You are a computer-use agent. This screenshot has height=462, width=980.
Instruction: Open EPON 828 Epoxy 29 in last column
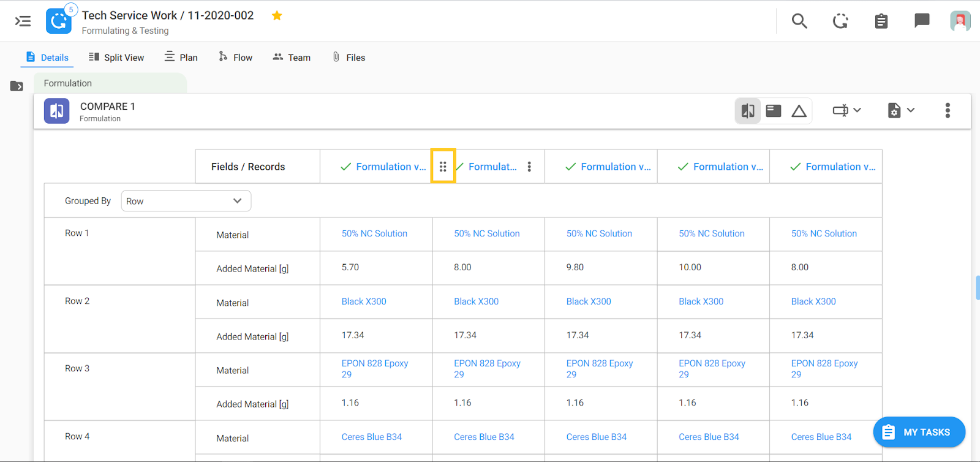[824, 369]
